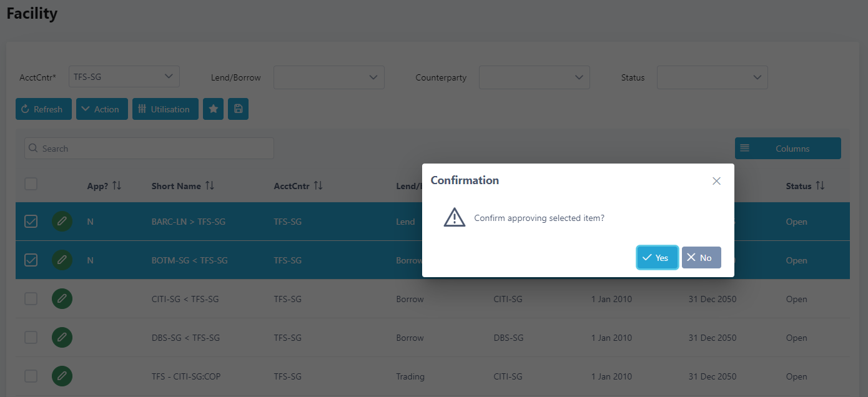Edit the BARC-LN > TFS-SG row pencil icon

(62, 222)
